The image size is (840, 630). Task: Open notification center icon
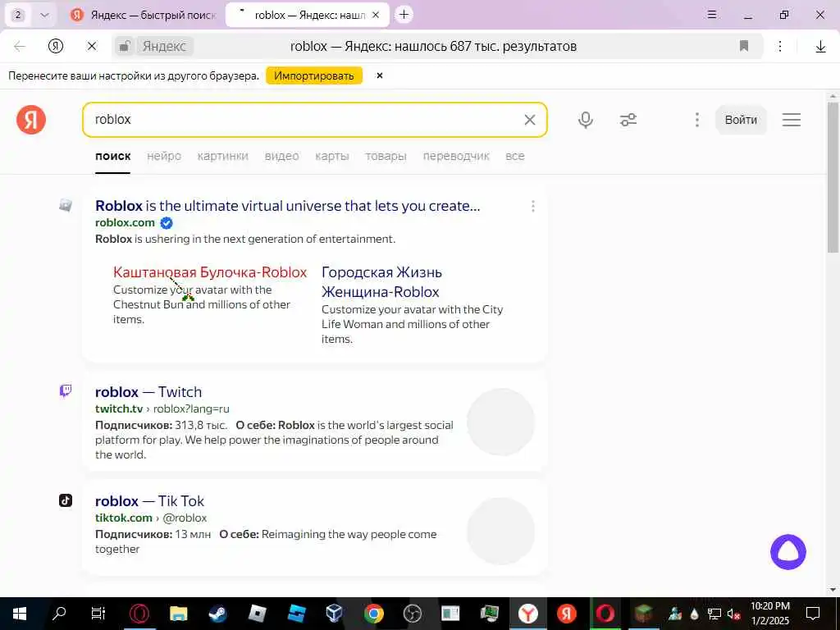(x=813, y=614)
